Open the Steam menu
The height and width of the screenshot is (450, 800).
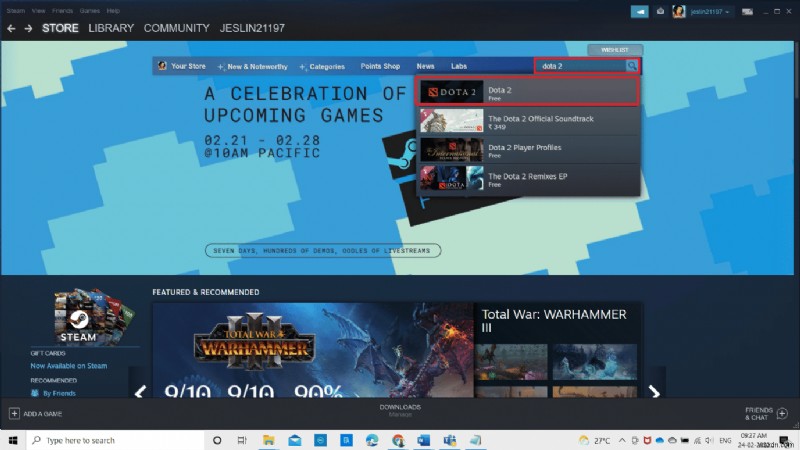click(16, 11)
